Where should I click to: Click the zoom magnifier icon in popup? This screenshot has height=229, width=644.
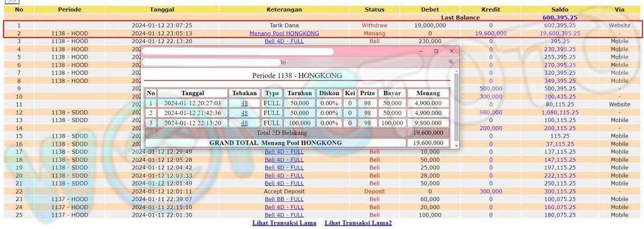(451, 62)
